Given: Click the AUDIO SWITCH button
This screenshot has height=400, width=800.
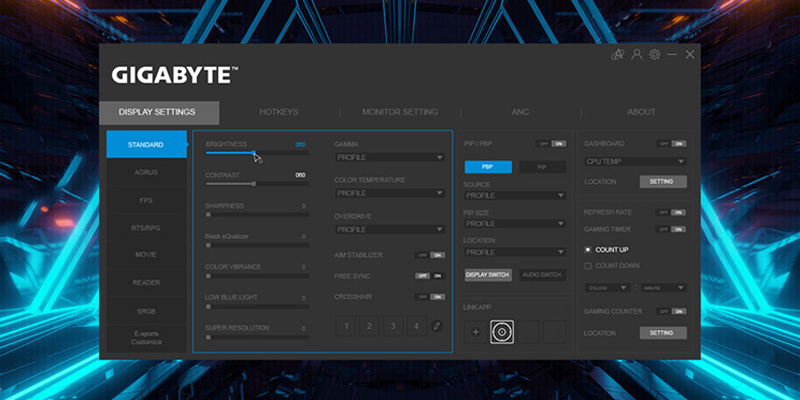Looking at the screenshot, I should point(542,275).
